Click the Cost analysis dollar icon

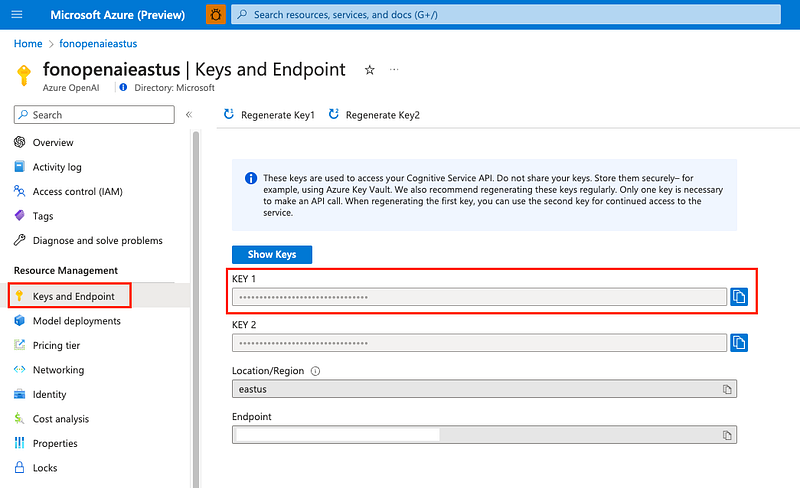pos(19,419)
